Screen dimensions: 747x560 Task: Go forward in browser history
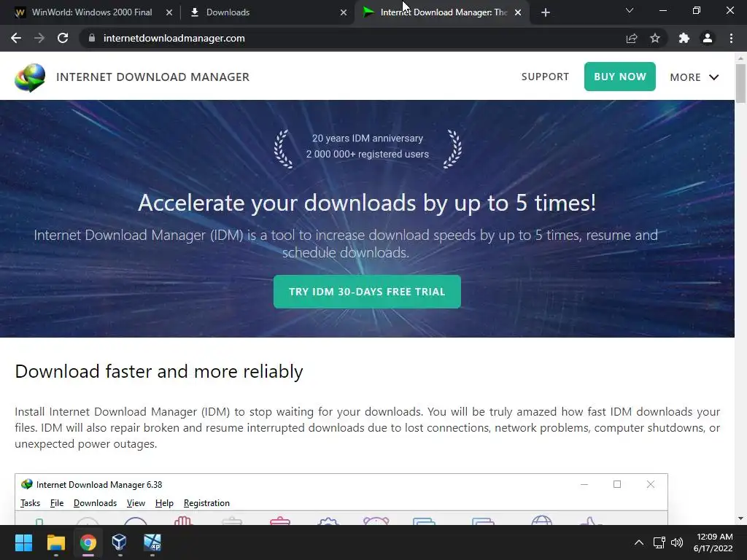click(x=39, y=38)
